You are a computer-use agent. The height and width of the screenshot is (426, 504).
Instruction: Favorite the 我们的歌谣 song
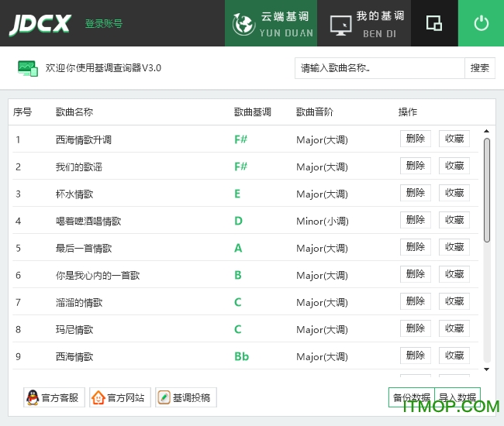pos(454,166)
